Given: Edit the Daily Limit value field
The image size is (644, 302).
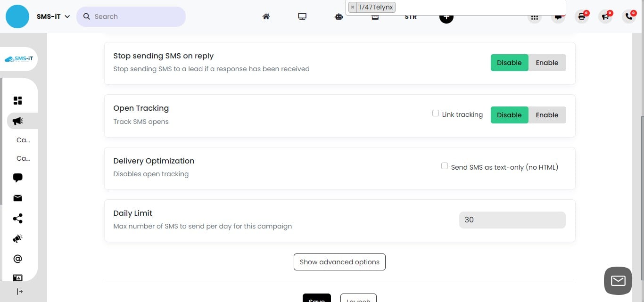Looking at the screenshot, I should pos(512,220).
